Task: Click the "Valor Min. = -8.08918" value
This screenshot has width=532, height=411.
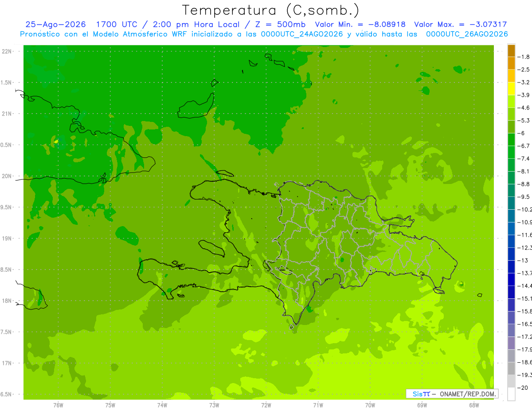Action: pos(360,24)
